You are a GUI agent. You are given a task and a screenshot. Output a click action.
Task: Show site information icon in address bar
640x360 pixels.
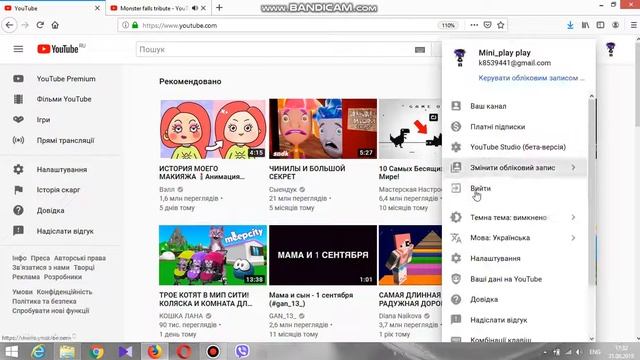pos(125,25)
